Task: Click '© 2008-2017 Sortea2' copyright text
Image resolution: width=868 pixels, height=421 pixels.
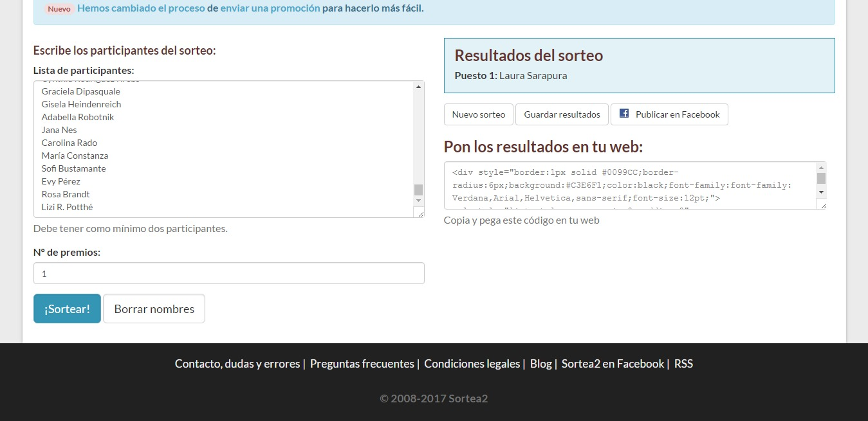Action: point(434,399)
